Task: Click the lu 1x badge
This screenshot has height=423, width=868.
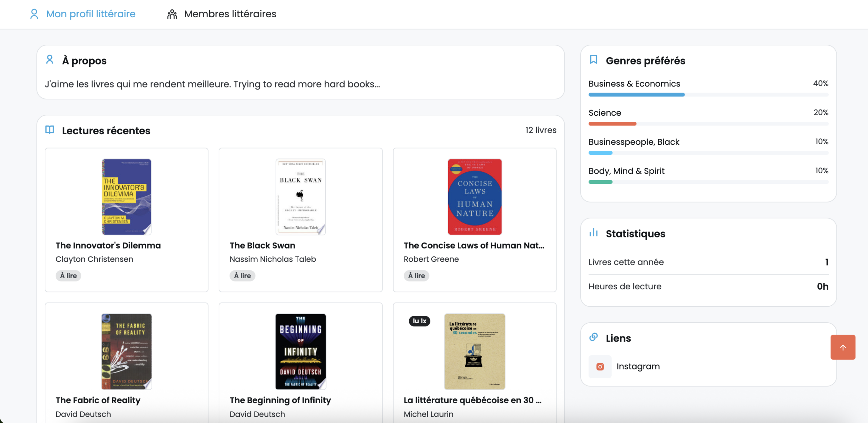Action: 419,321
